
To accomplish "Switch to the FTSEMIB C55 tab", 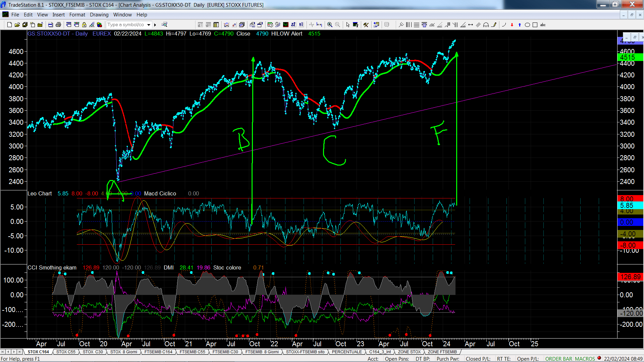I will [193, 352].
